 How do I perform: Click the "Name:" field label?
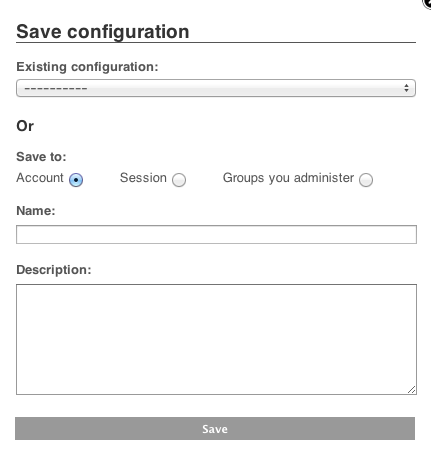click(36, 211)
